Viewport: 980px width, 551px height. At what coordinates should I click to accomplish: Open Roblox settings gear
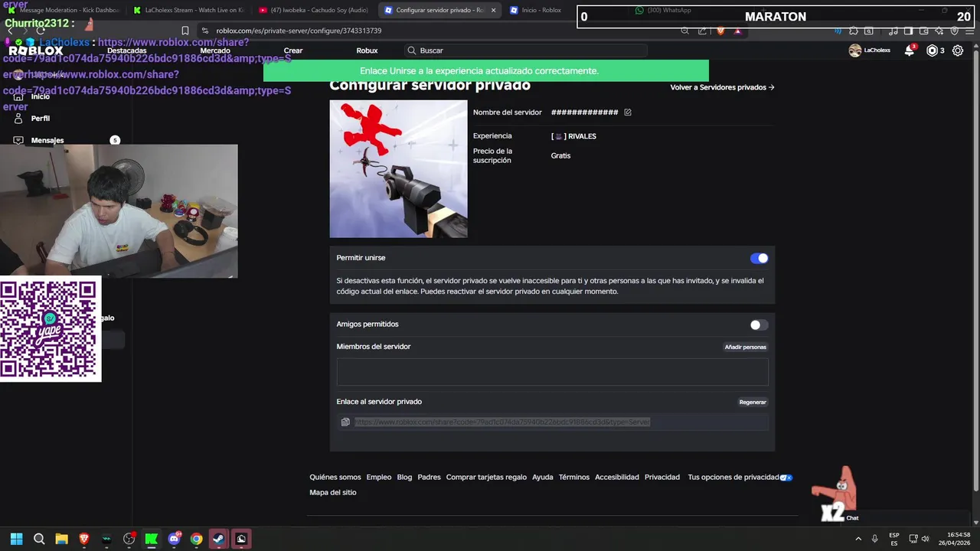click(958, 51)
